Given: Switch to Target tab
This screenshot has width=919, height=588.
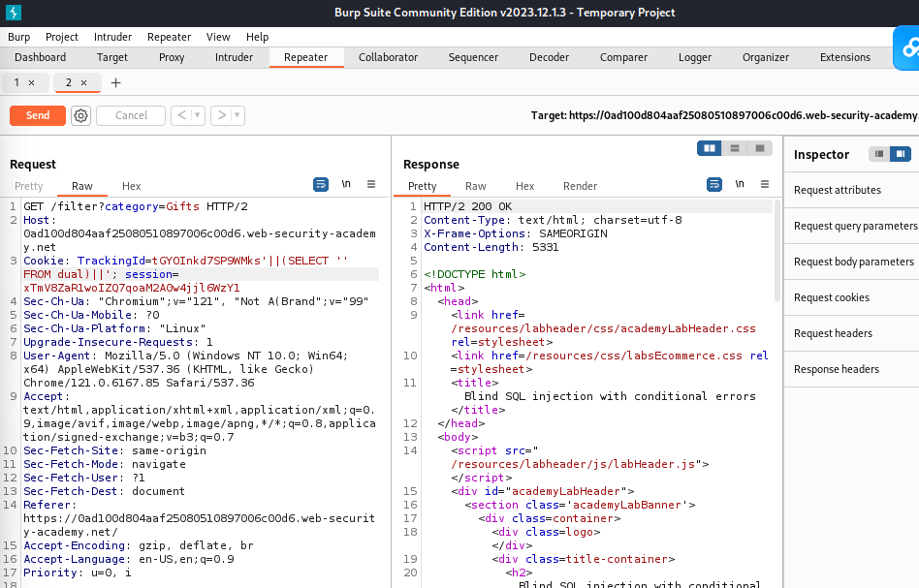Looking at the screenshot, I should (x=111, y=57).
